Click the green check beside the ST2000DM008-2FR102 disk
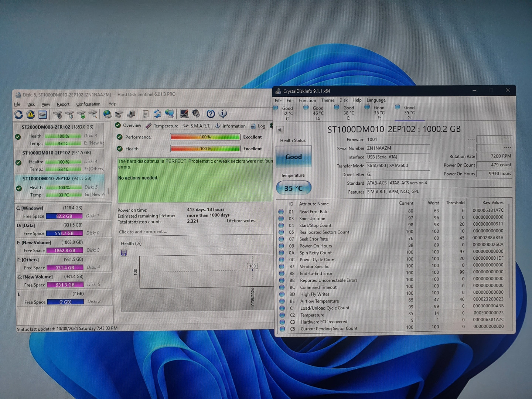The width and height of the screenshot is (532, 399). tap(18, 137)
